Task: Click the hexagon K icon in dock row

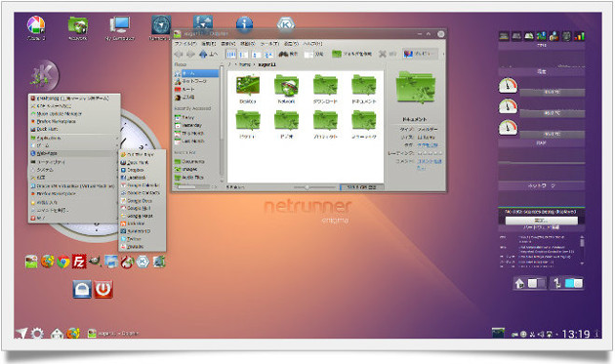Action: (x=143, y=262)
